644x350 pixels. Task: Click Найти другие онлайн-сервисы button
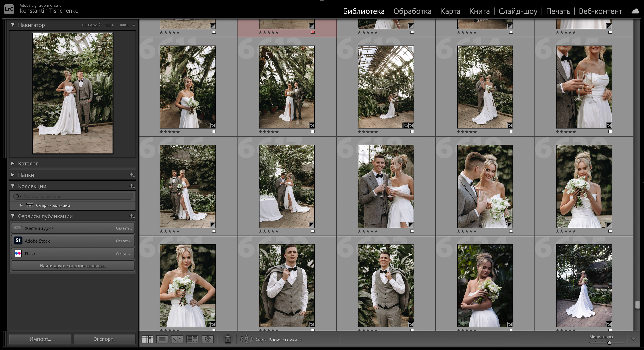pos(73,266)
